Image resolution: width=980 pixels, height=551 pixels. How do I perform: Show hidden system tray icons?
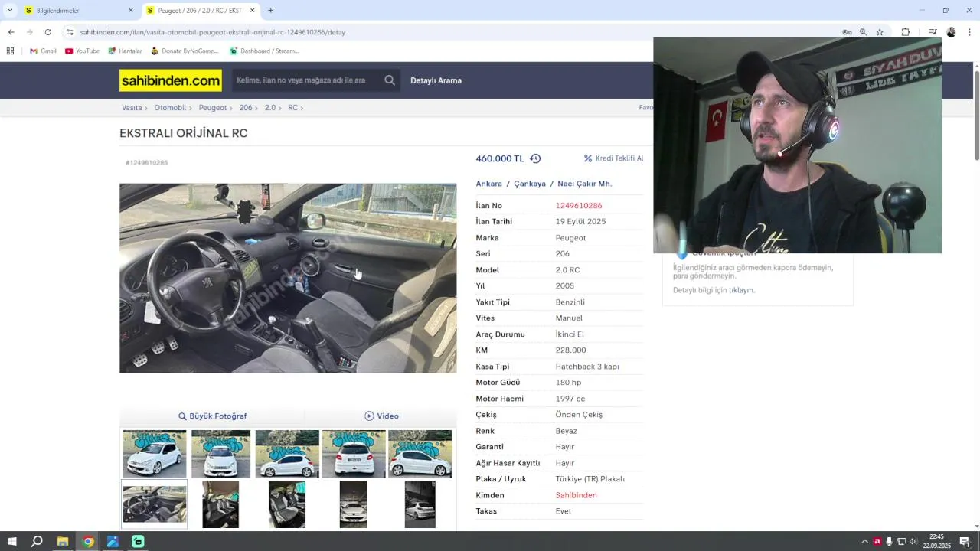[865, 542]
